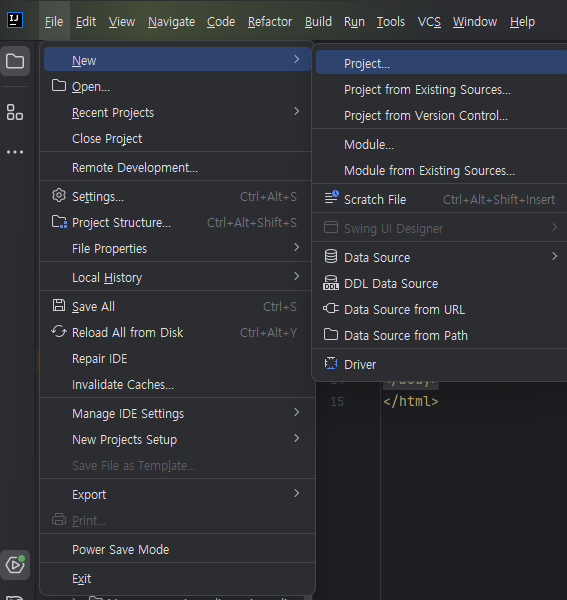Expand the File Properties submenu arrow
Image resolution: width=567 pixels, height=600 pixels.
297,247
